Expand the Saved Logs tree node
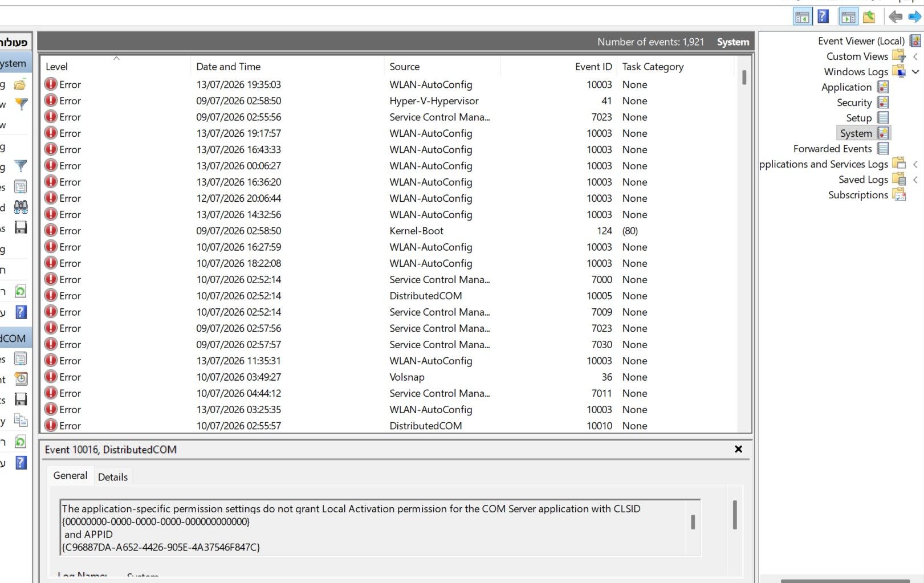 (x=915, y=180)
